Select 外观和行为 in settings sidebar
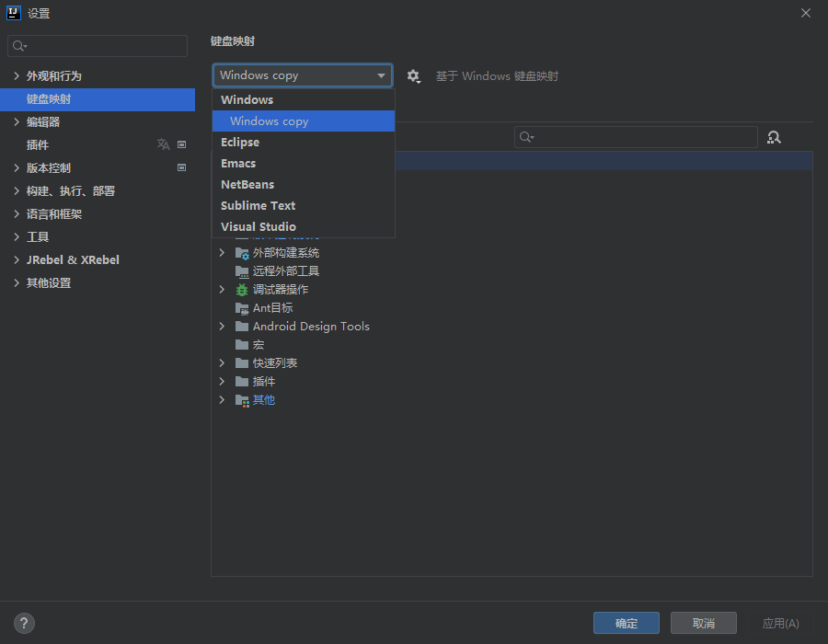Viewport: 828px width, 644px height. 98,76
